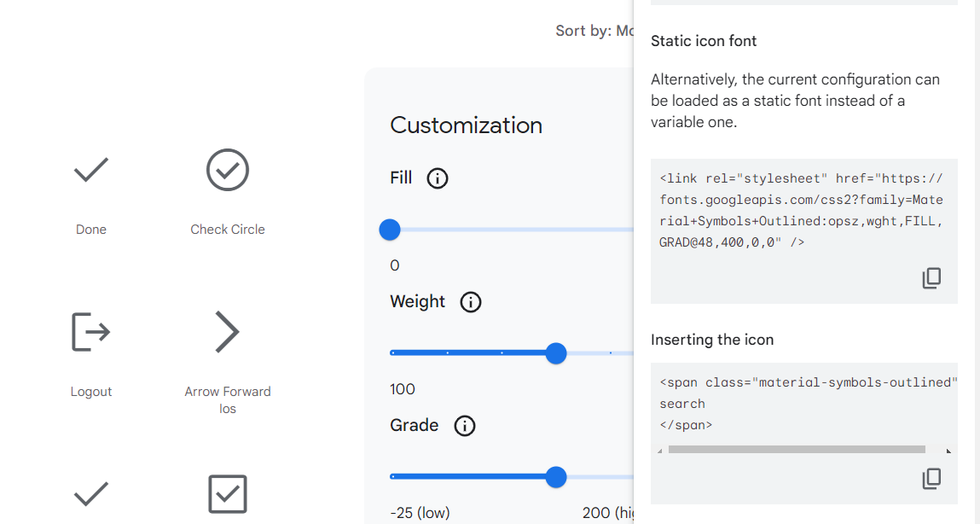Open the Fill info tooltip icon
Image resolution: width=980 pixels, height=524 pixels.
coord(437,178)
